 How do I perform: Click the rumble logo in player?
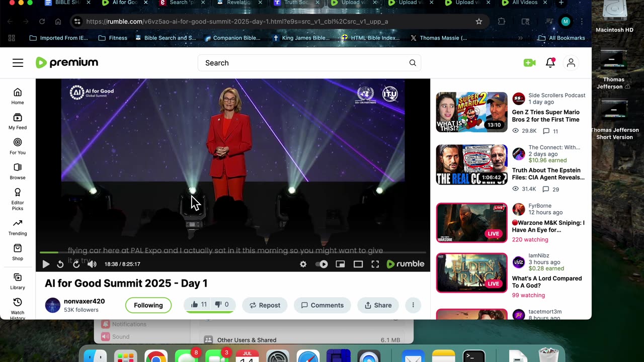click(x=406, y=264)
